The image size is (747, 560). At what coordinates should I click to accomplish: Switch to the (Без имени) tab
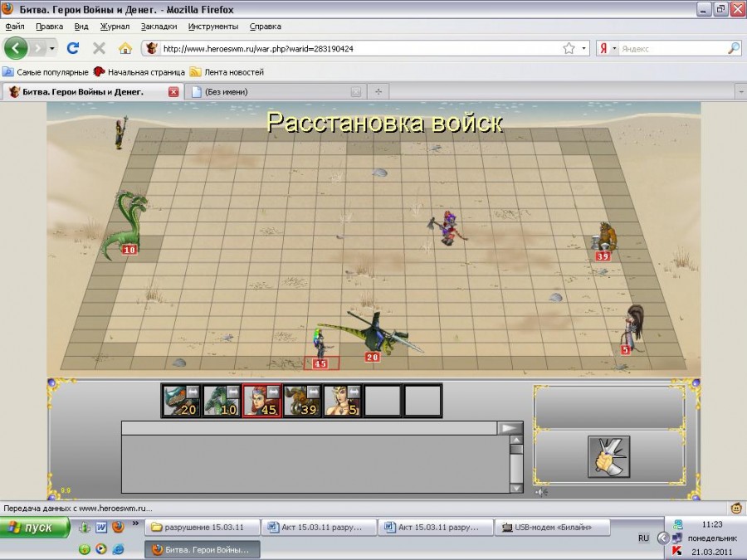[x=276, y=91]
